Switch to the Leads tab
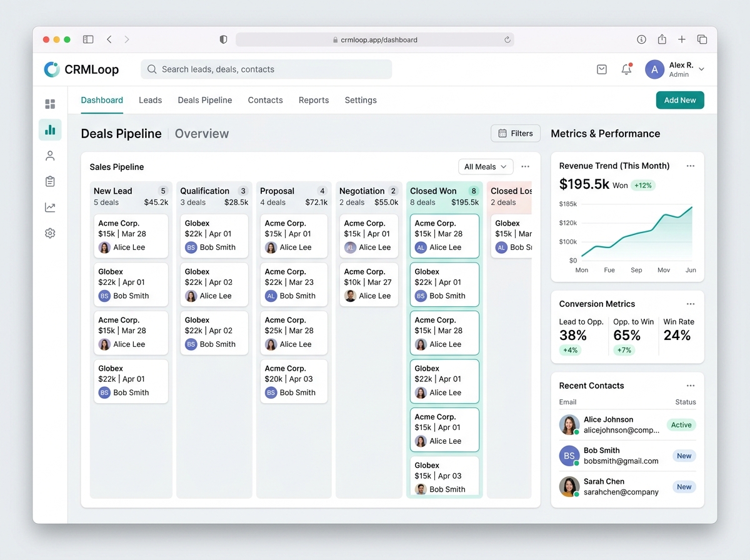The width and height of the screenshot is (750, 560). pos(150,100)
